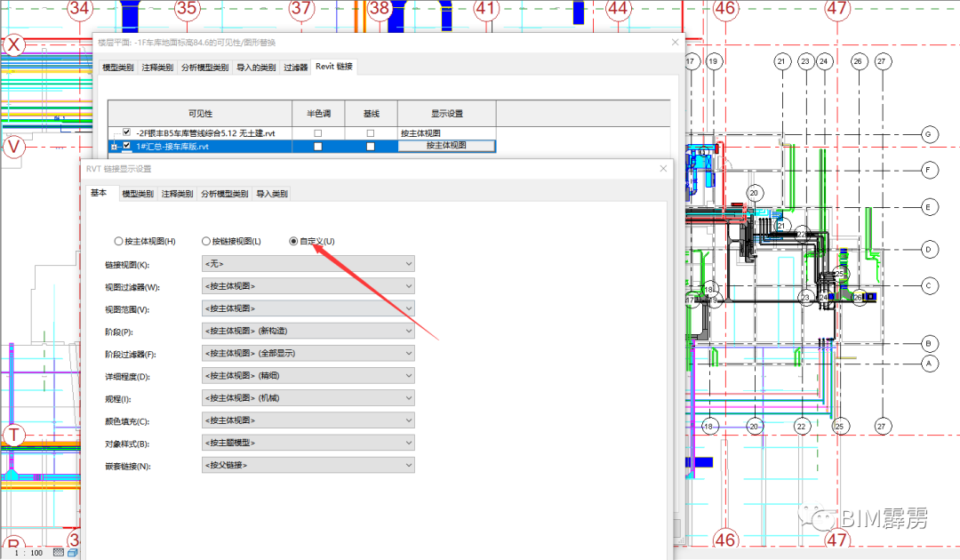Open the 详细程度(D) dropdown
Screen dimensions: 960x560
click(308, 375)
